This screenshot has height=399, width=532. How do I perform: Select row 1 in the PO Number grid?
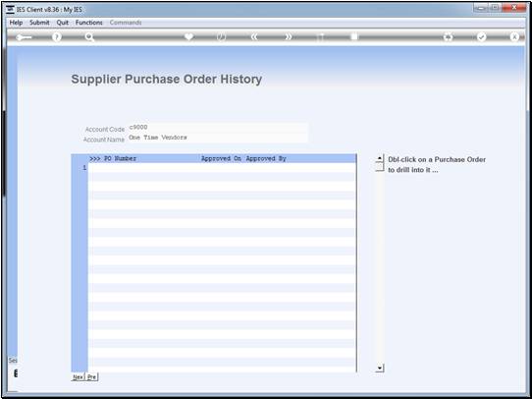(222, 168)
